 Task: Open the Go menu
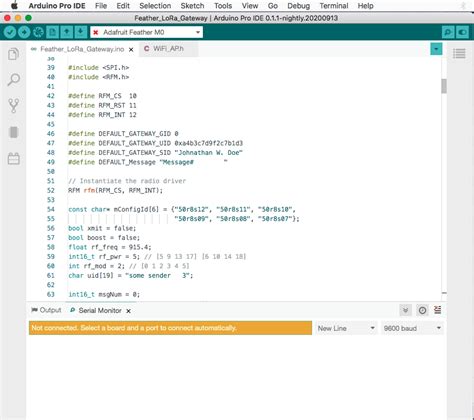pos(273,6)
